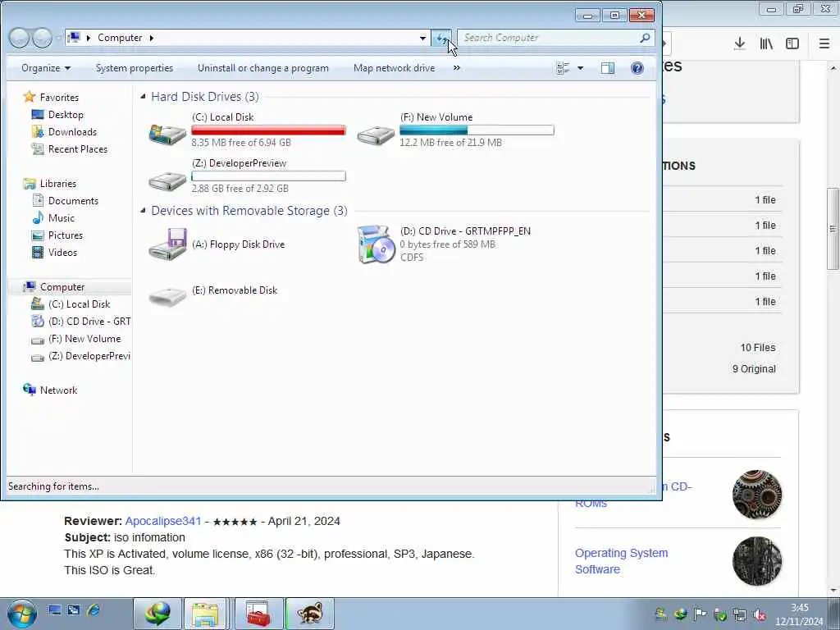Open the raccoon icon taskbar application
Image resolution: width=840 pixels, height=630 pixels.
coord(310,614)
